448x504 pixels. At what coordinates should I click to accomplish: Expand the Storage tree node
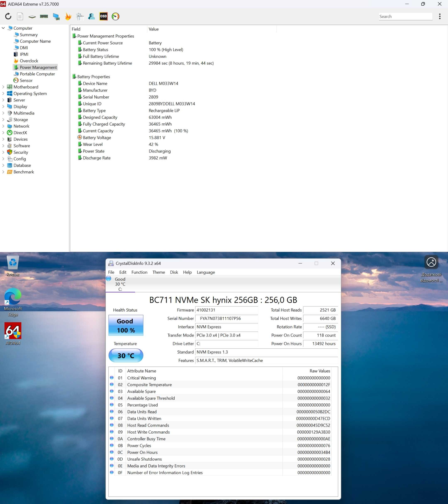click(3, 120)
